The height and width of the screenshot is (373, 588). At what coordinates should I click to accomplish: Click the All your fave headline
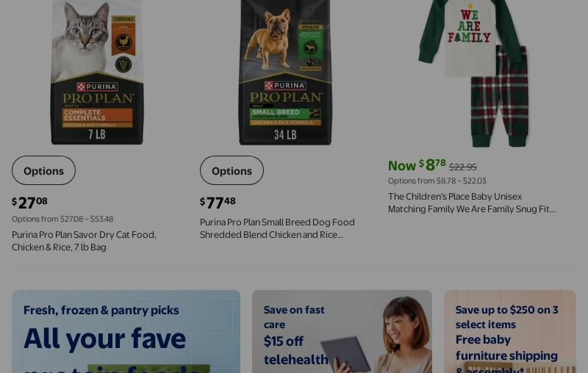click(104, 339)
